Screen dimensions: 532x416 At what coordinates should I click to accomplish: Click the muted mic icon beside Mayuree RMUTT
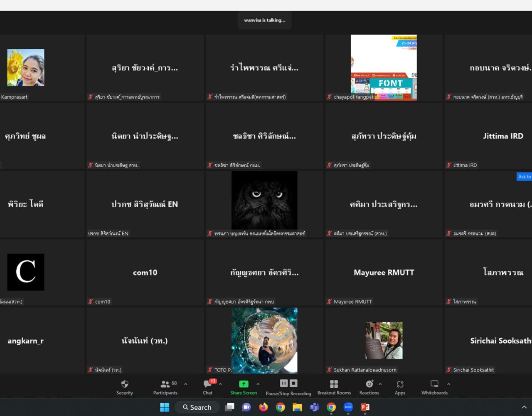(x=329, y=302)
